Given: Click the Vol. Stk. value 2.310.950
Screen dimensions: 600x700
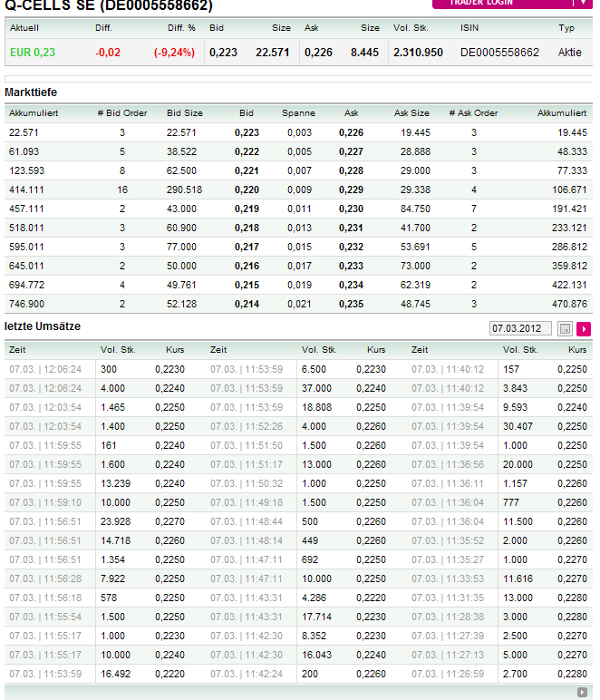Looking at the screenshot, I should coord(418,53).
